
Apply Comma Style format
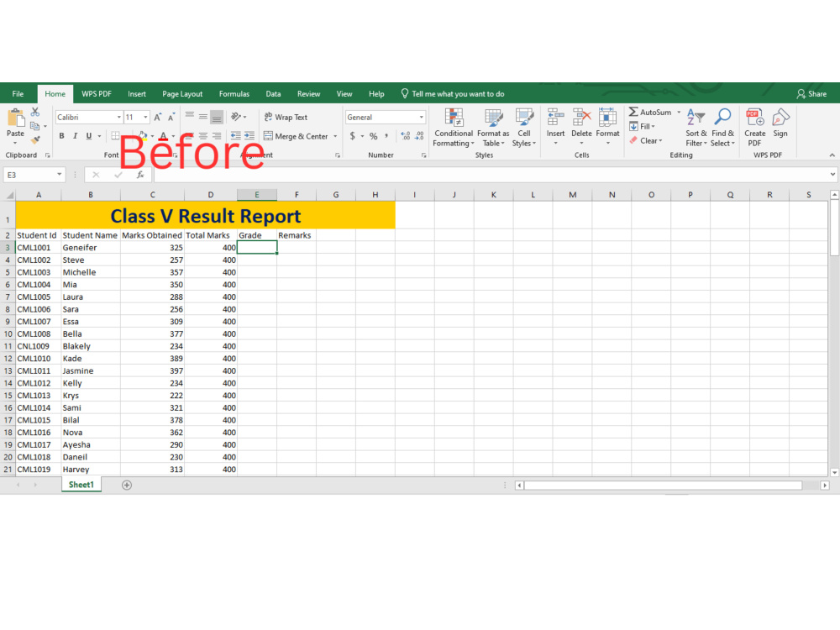[386, 136]
